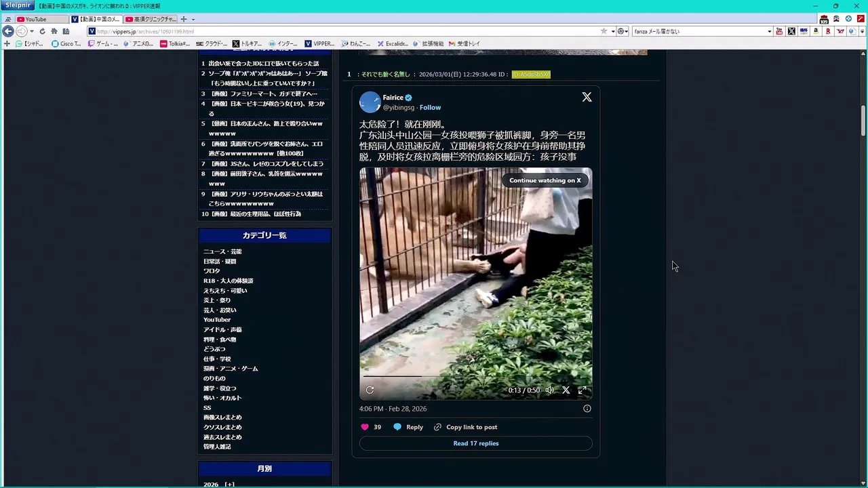Image resolution: width=868 pixels, height=488 pixels.
Task: Open the トルキア X bookmark
Action: coord(248,43)
